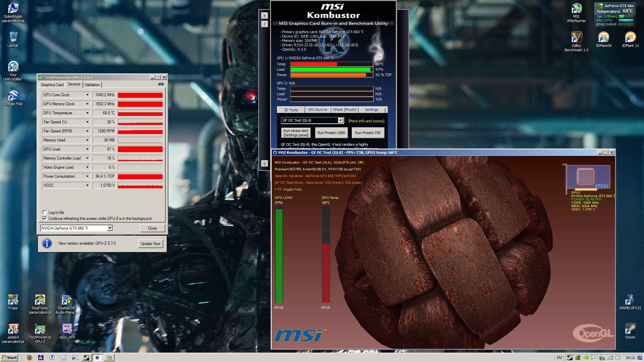This screenshot has width=644, height=362.
Task: Click Kombustor side panel G button
Action: click(x=264, y=164)
